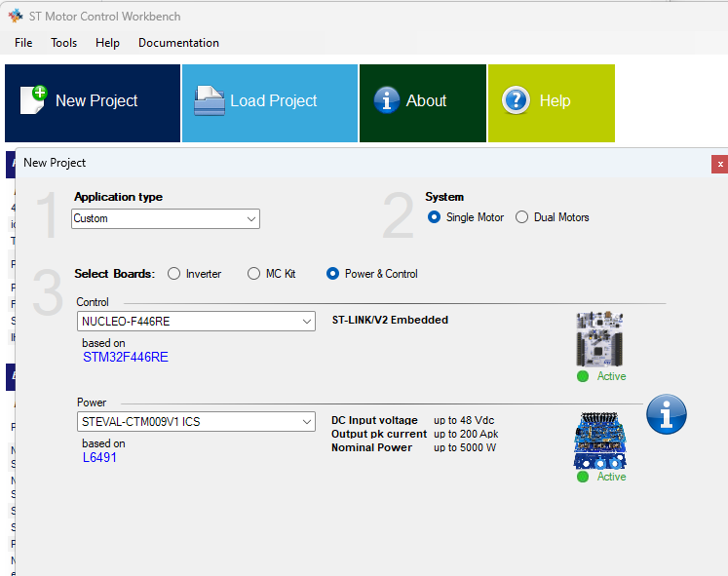Click the DC Input voltage label
The image size is (728, 576).
[x=374, y=420]
